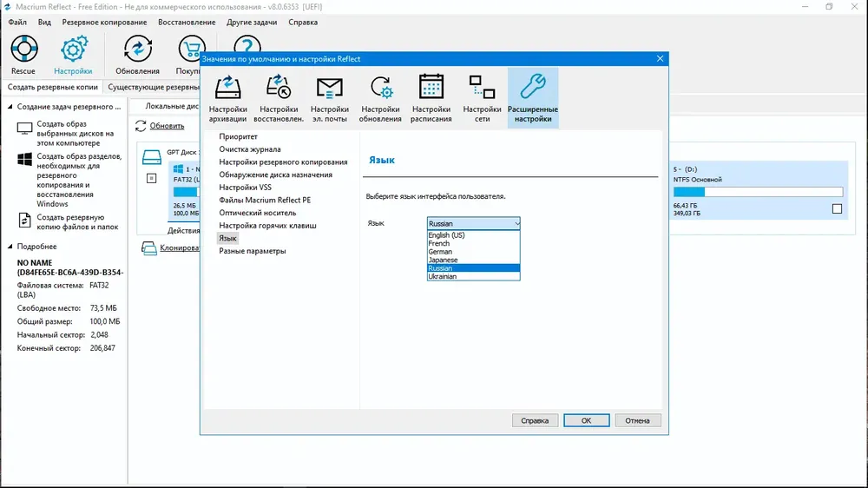Screen dimensions: 868x488
Task: Confirm settings with OK button
Action: (586, 420)
